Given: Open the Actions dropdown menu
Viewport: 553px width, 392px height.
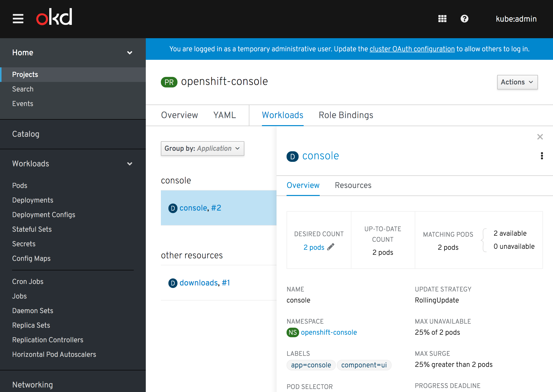Looking at the screenshot, I should point(517,82).
